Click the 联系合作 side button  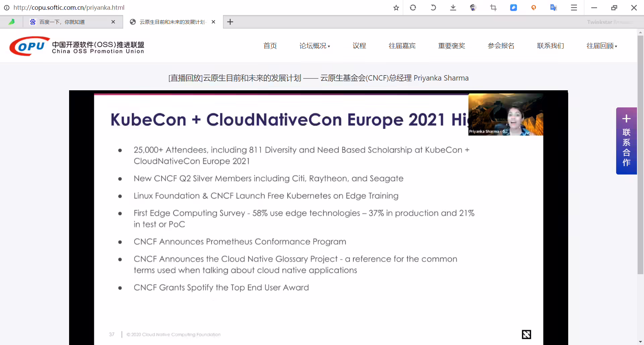point(626,141)
